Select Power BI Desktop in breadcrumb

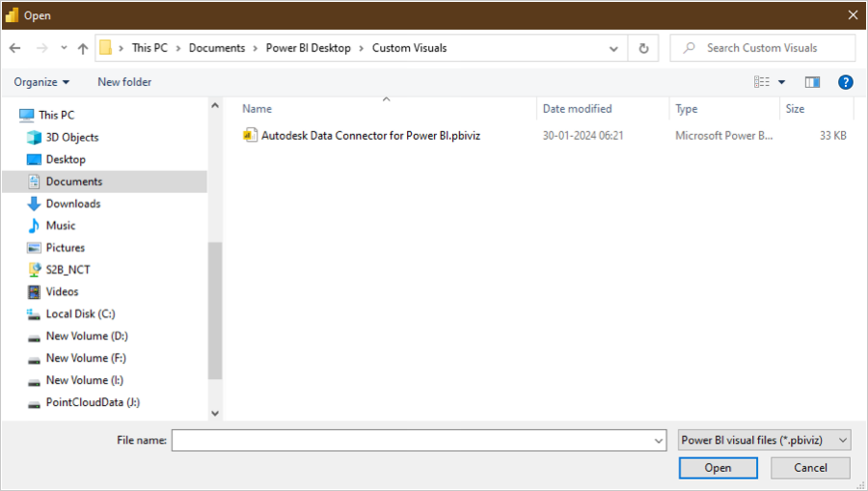(309, 48)
